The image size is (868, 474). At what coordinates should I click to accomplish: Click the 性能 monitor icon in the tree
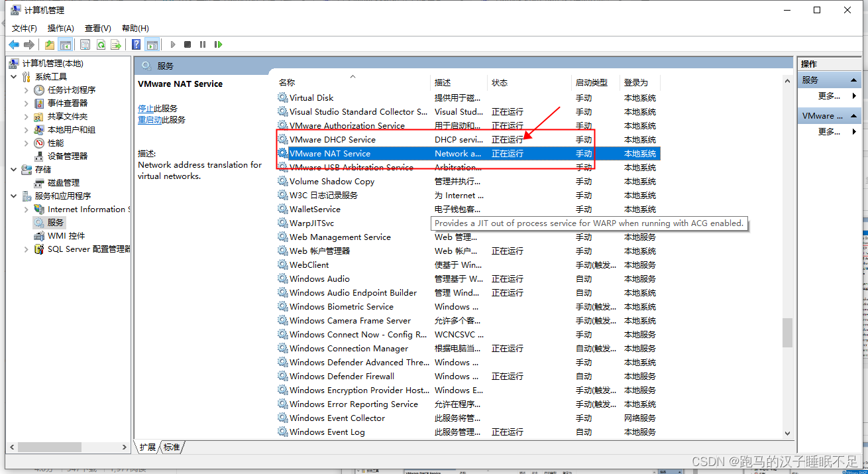pyautogui.click(x=39, y=143)
